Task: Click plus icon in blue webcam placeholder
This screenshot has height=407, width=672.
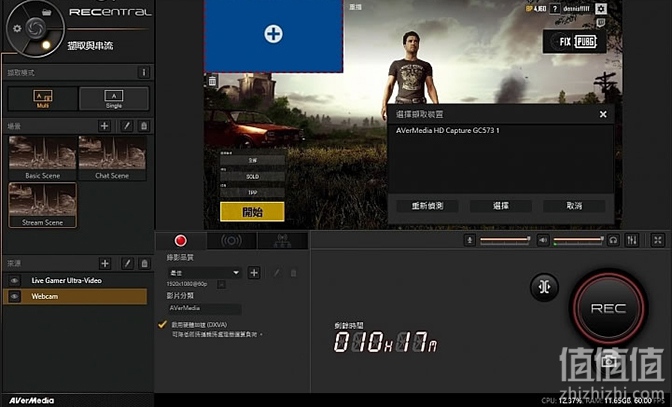Action: coord(273,33)
